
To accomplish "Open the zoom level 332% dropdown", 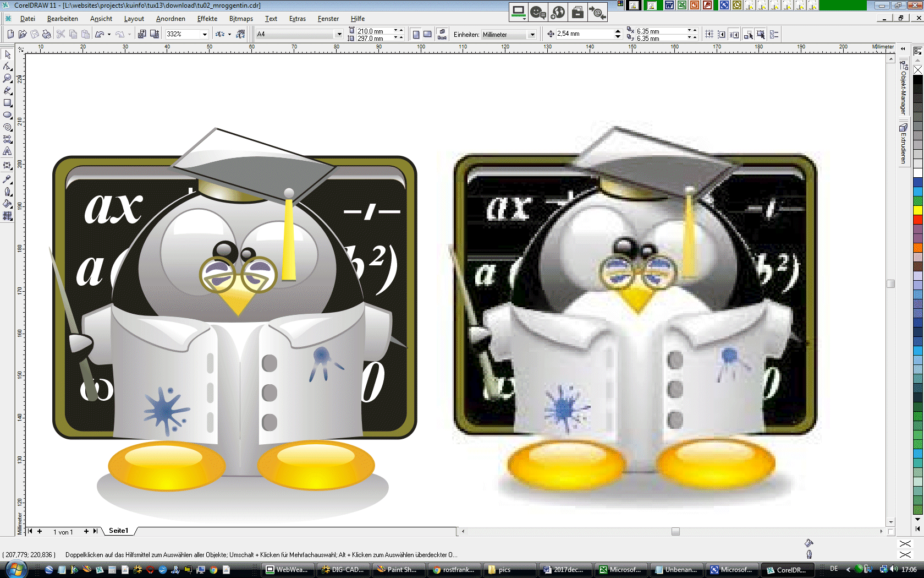I will pos(205,34).
